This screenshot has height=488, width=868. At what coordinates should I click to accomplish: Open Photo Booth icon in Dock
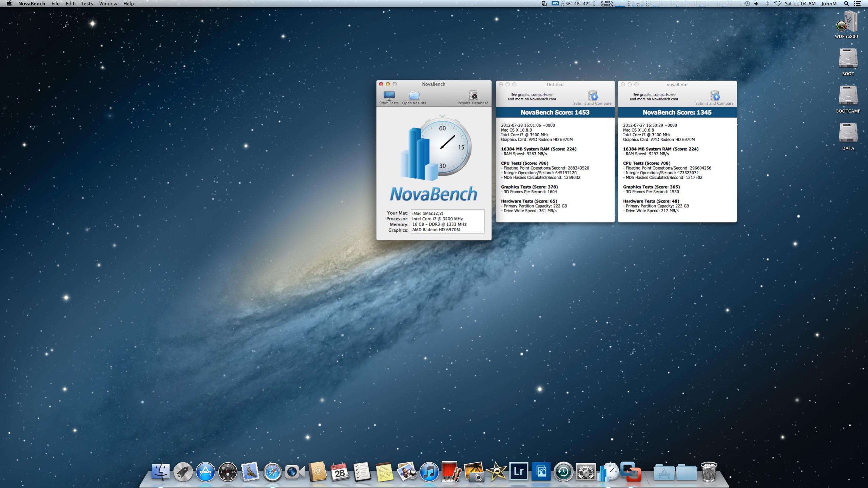(x=451, y=471)
